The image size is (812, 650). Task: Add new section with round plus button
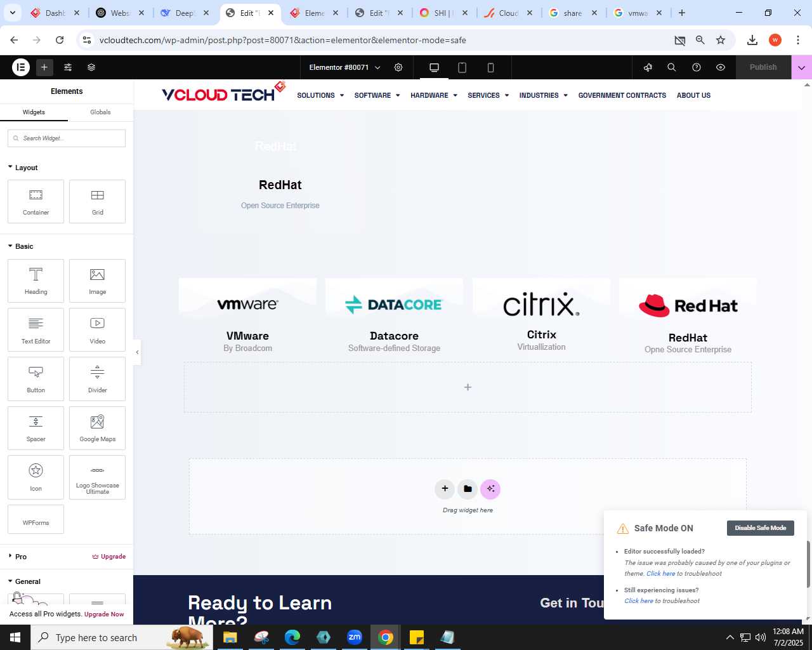pos(445,489)
